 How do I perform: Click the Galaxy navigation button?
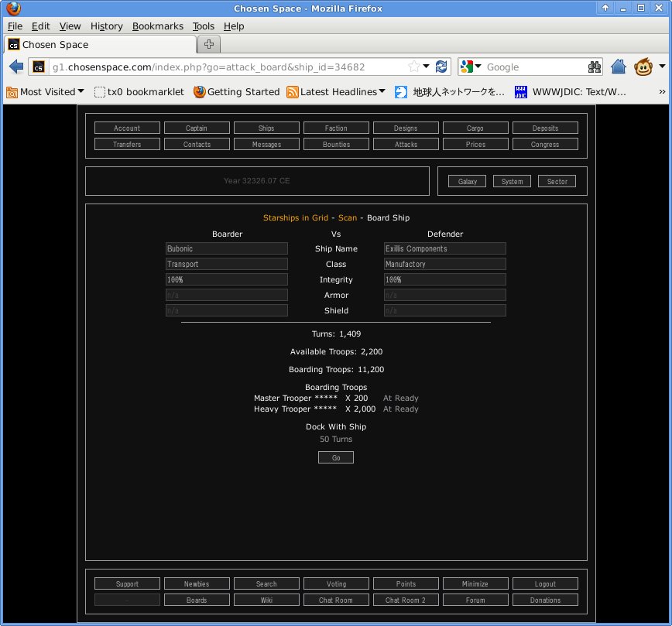pyautogui.click(x=467, y=181)
